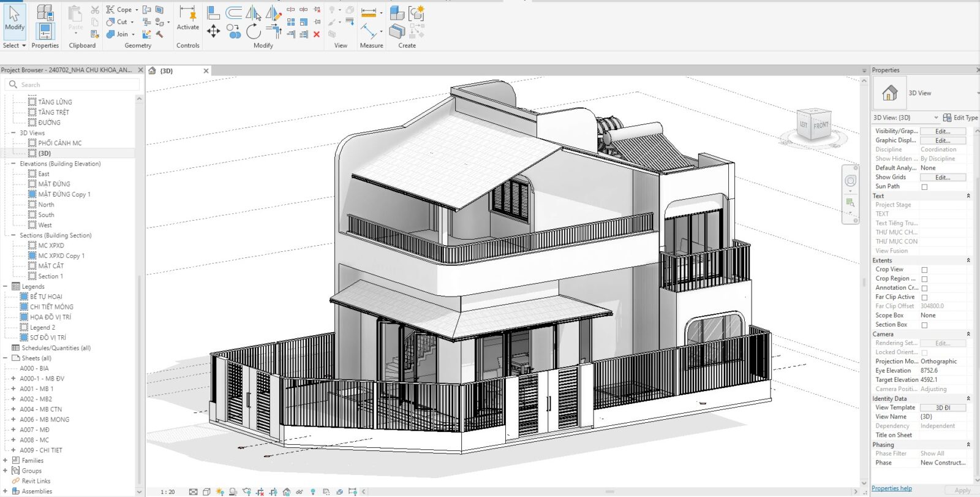Click the Trim/Extend to Corner icon
Image resolution: width=980 pixels, height=497 pixels.
[x=273, y=31]
